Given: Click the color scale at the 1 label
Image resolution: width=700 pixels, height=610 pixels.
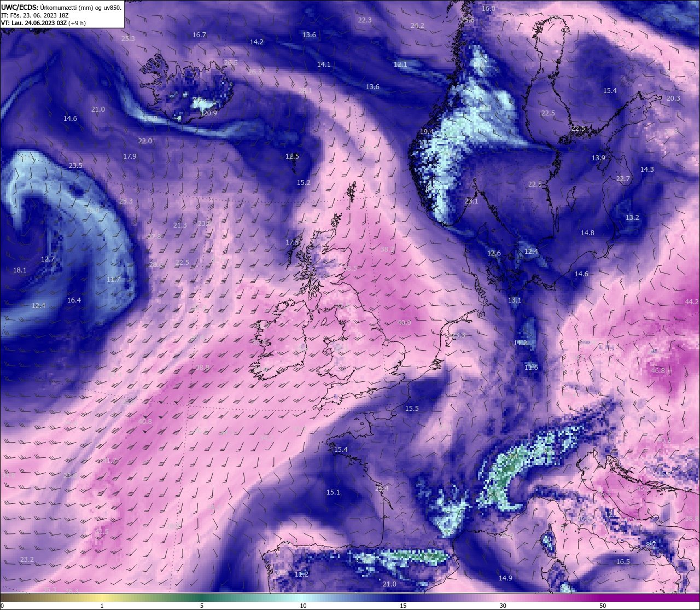Looking at the screenshot, I should tap(102, 606).
